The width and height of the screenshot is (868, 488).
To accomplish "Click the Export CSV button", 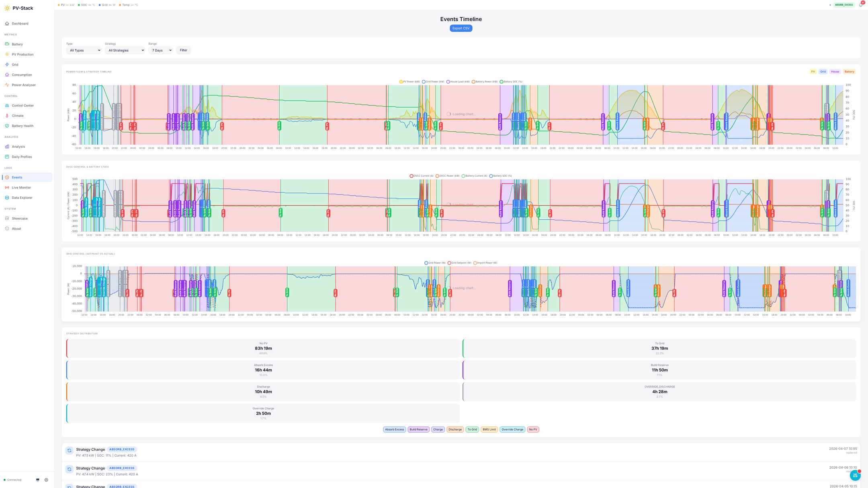I will pyautogui.click(x=461, y=28).
